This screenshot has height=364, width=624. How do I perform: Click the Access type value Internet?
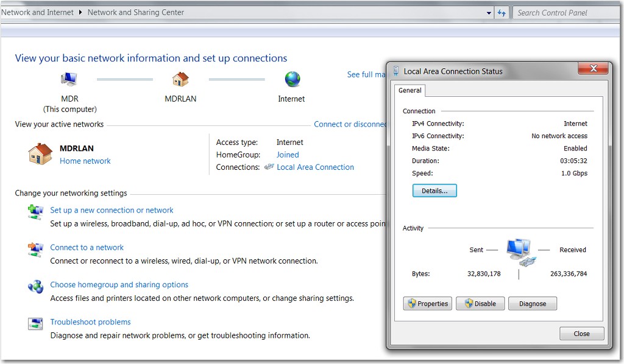click(x=289, y=142)
